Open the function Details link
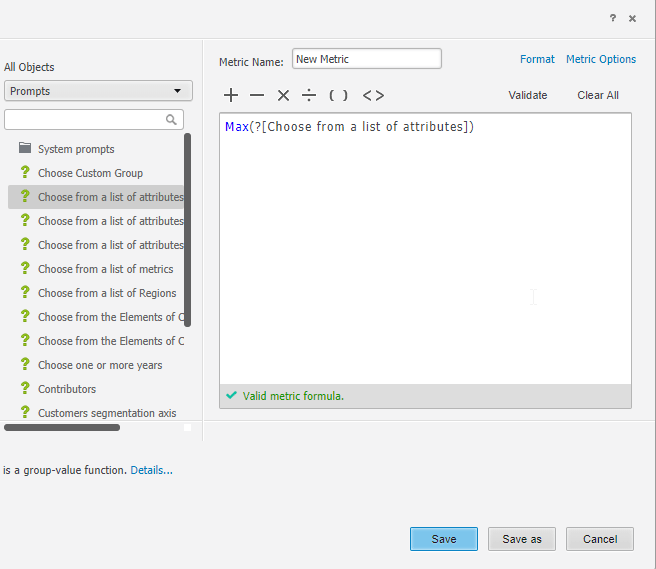656x569 pixels. 151,470
